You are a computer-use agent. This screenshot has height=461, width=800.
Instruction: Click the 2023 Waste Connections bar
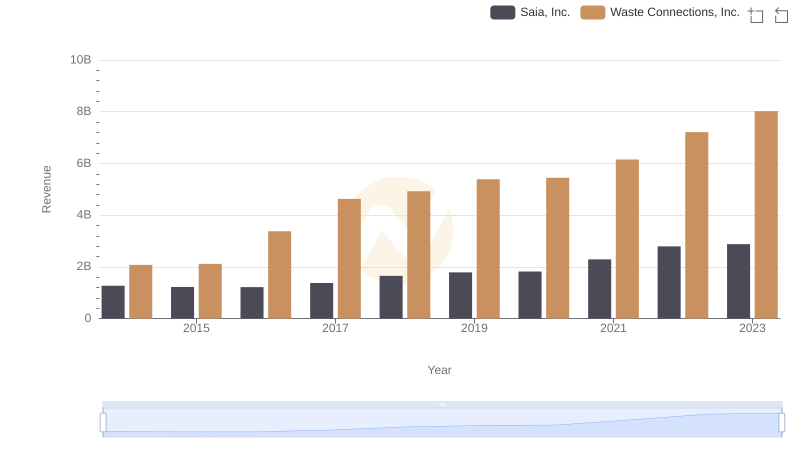coord(766,215)
